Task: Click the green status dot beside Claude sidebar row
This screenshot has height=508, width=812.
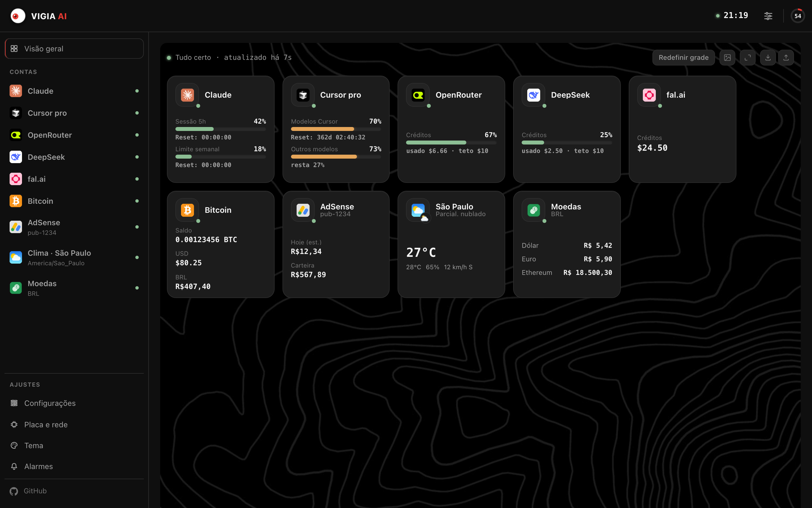Action: 137,91
